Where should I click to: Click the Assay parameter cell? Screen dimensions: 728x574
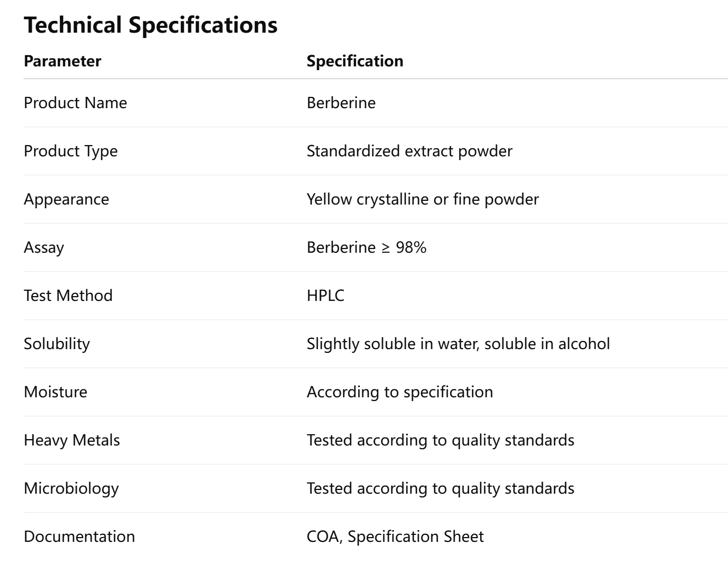click(x=44, y=247)
